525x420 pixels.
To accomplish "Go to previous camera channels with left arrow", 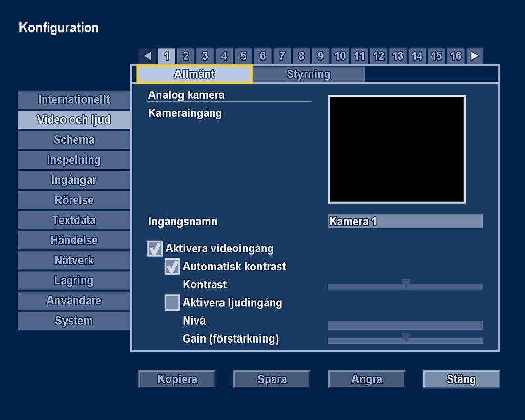I will point(147,56).
